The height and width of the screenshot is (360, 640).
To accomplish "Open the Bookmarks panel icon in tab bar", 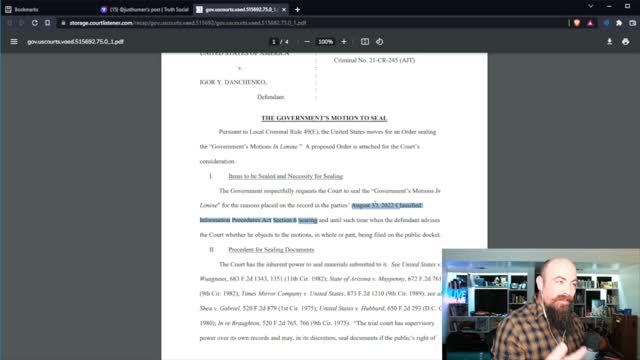I will pos(8,9).
